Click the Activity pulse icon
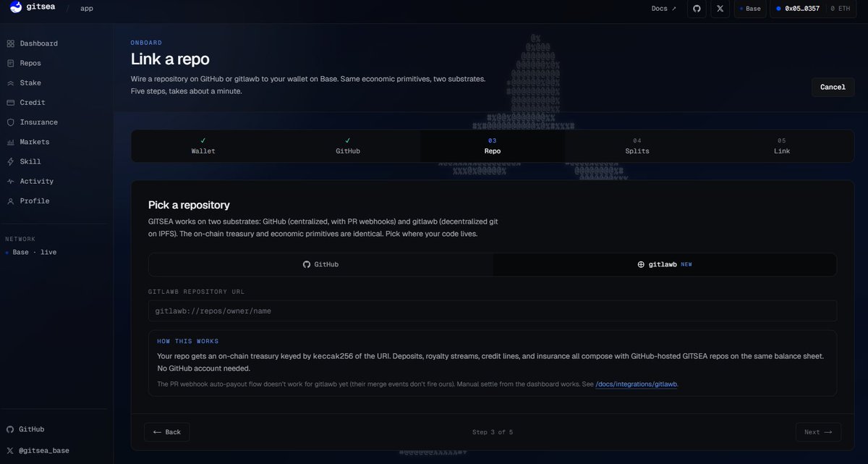The width and height of the screenshot is (868, 464). [11, 181]
